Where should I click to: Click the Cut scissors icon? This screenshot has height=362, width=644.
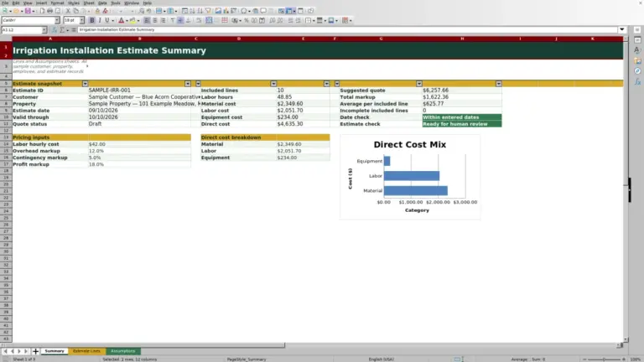click(68, 11)
